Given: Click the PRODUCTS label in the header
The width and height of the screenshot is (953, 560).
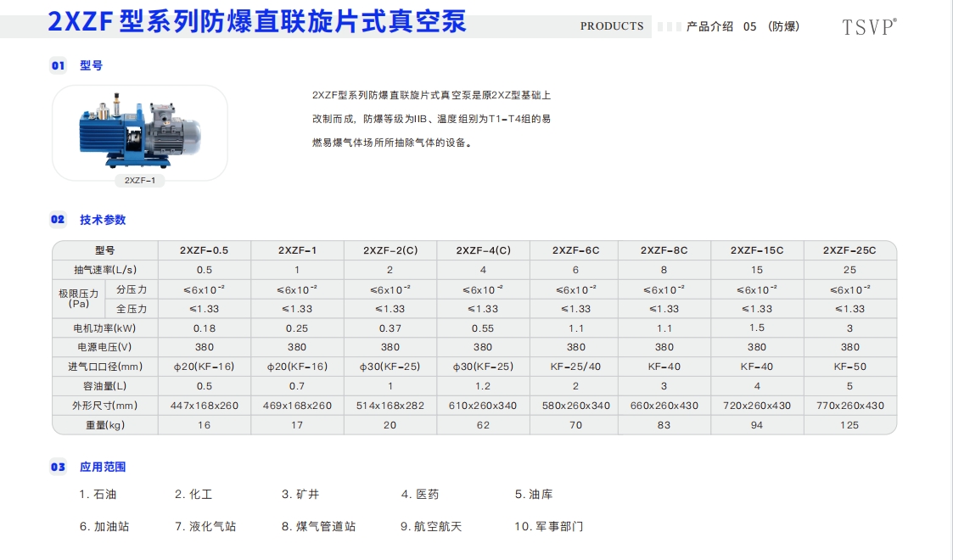Looking at the screenshot, I should click(x=612, y=26).
